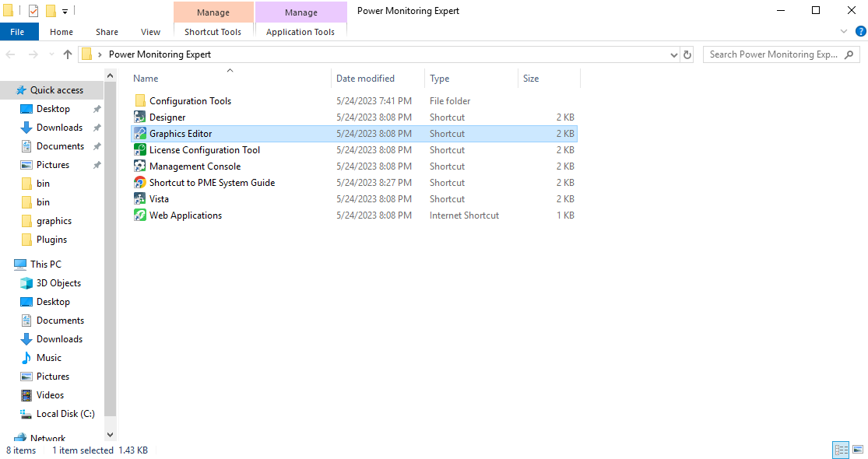Customize Quick Access Toolbar dropdown arrow
Screen dimensions: 868x459
point(65,11)
